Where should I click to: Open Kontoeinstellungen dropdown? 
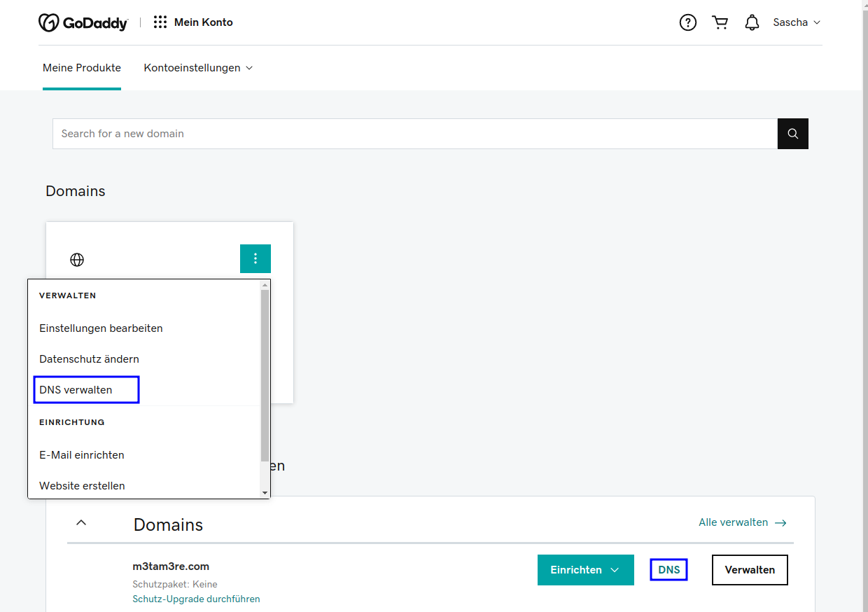pyautogui.click(x=198, y=68)
